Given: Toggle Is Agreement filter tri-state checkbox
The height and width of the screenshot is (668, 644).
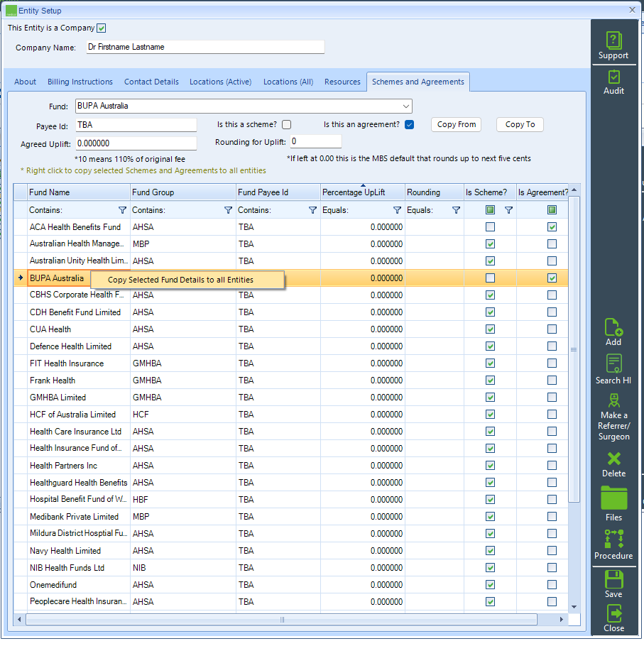Looking at the screenshot, I should [x=552, y=209].
